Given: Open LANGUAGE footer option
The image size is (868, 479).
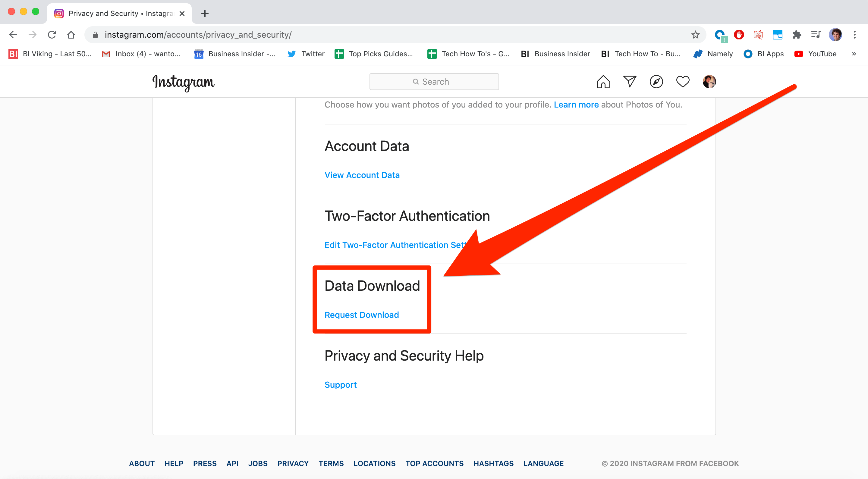Looking at the screenshot, I should (543, 463).
